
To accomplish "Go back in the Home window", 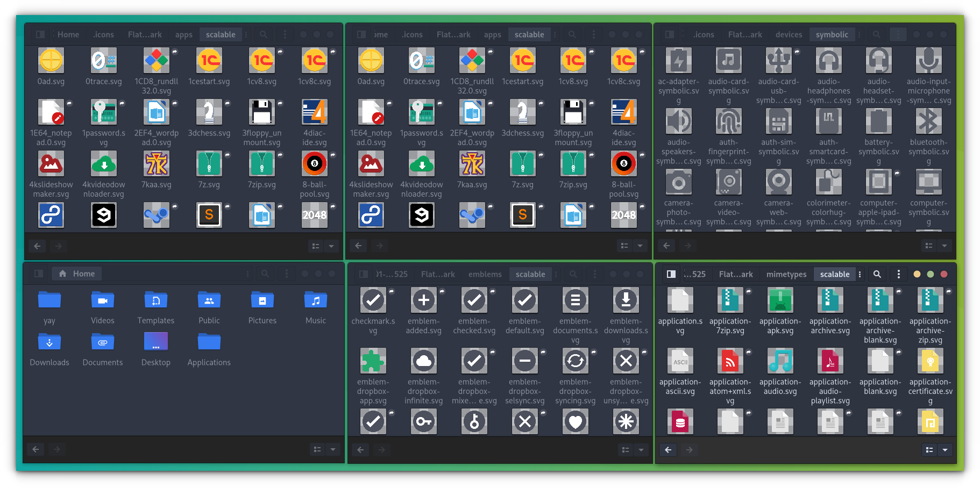I will (x=35, y=449).
